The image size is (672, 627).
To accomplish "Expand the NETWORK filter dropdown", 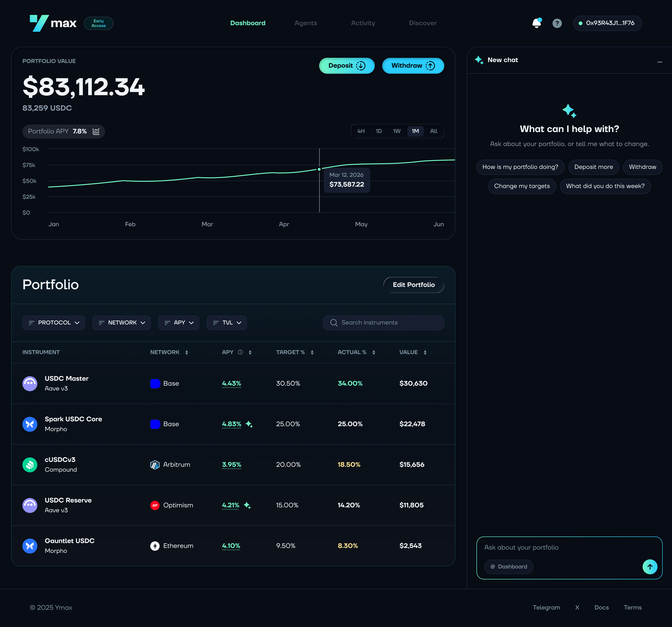I will point(121,323).
